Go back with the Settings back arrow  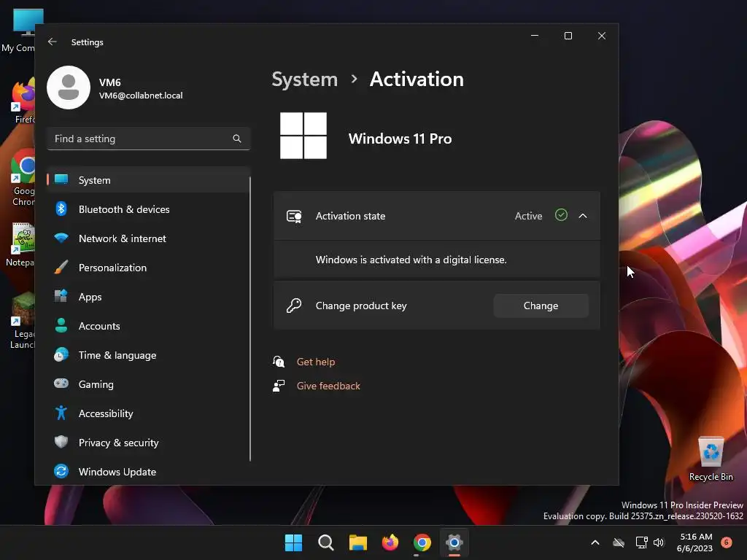coord(53,42)
